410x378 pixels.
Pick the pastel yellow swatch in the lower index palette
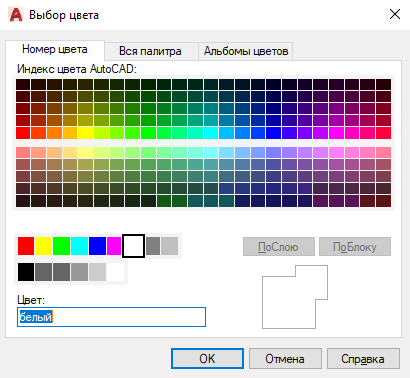coord(85,153)
